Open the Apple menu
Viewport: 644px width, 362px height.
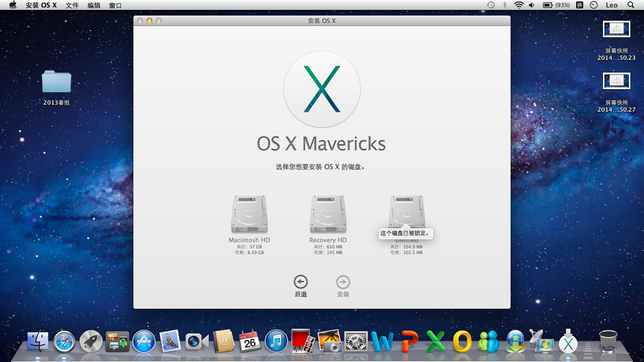pos(13,5)
